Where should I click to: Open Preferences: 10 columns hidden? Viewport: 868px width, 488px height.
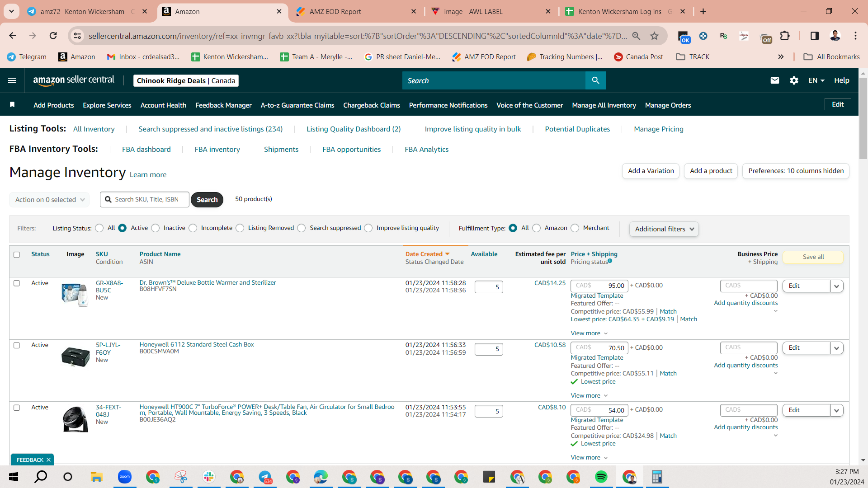[x=796, y=171]
